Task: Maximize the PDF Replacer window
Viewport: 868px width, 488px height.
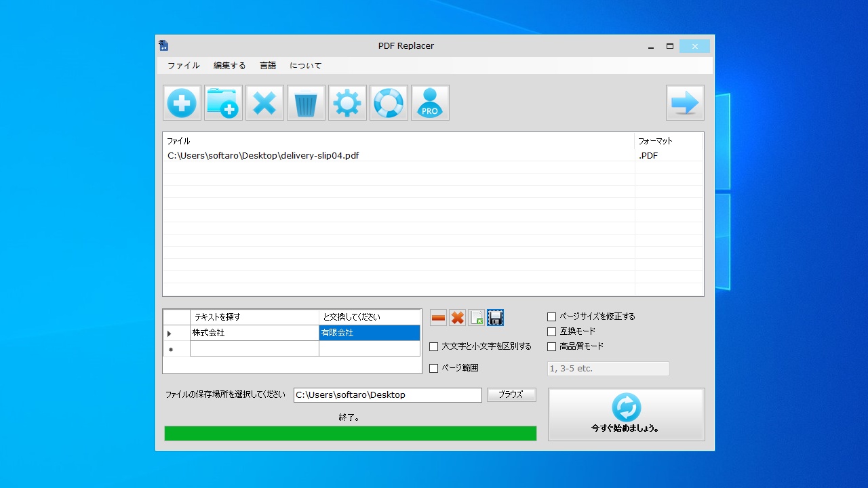Action: pos(670,46)
